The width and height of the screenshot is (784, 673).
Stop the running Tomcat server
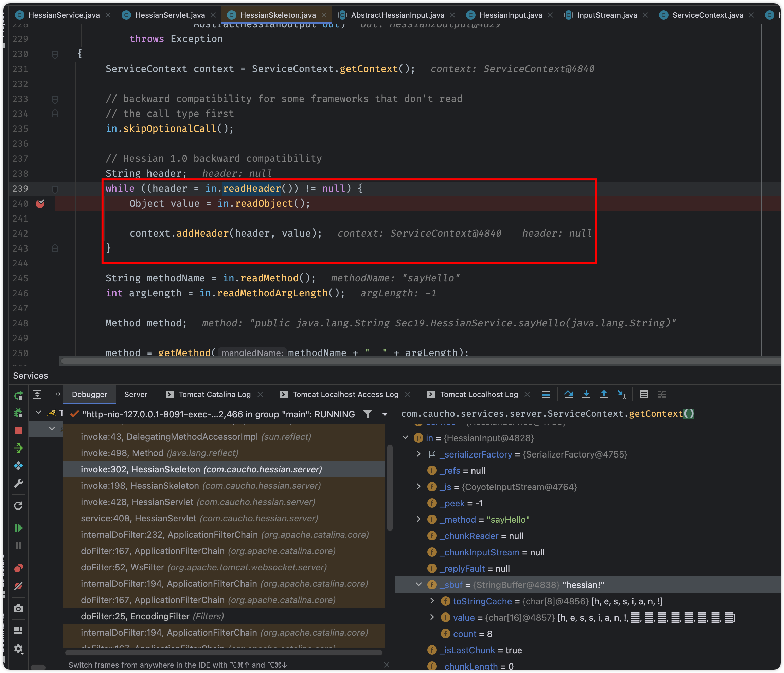click(x=18, y=430)
